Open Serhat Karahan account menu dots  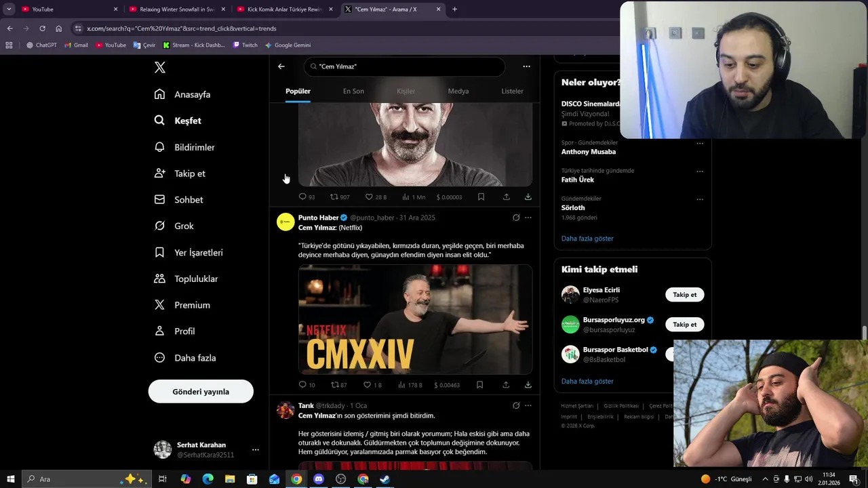click(256, 449)
